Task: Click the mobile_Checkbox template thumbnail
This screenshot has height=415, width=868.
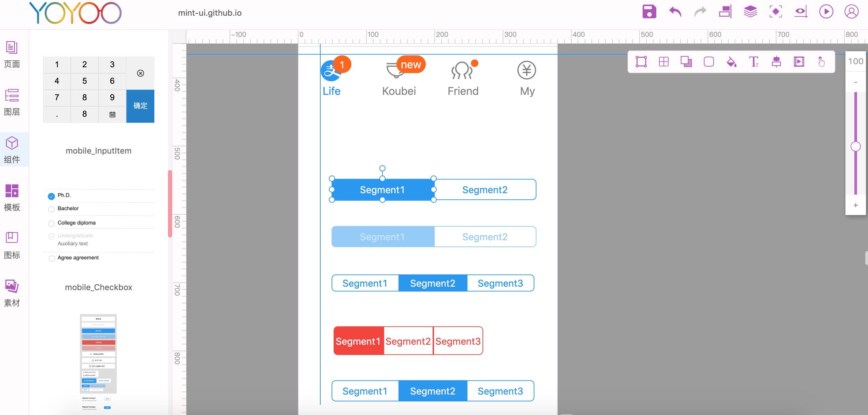Action: 99,360
